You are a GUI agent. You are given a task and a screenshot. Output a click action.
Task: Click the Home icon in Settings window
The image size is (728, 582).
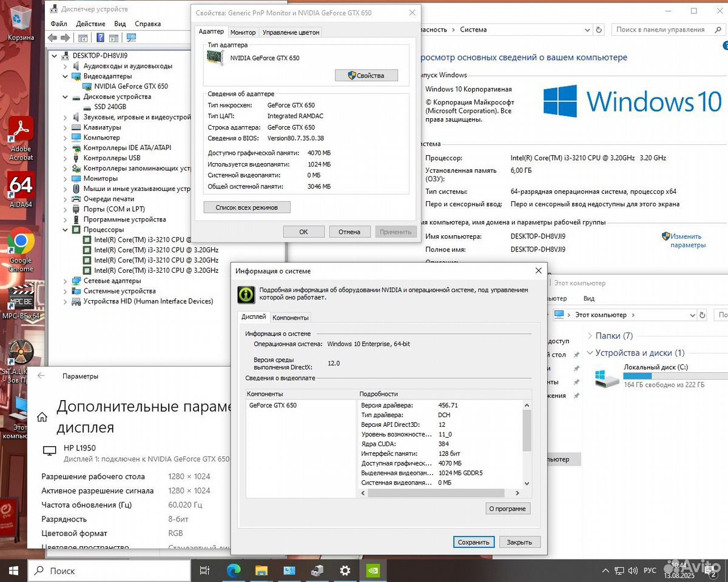(42, 417)
